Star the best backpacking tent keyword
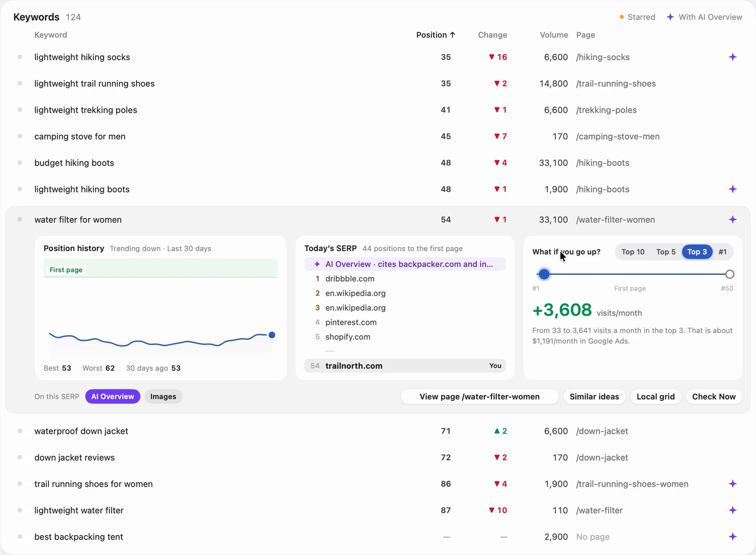Screen dimensions: 756x555 20,537
